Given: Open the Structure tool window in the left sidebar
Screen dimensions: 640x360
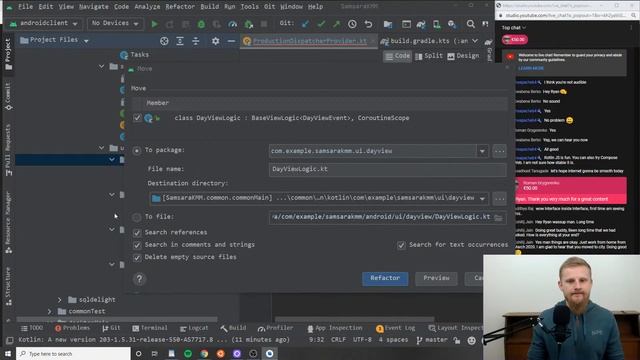Looking at the screenshot, I should click(8, 286).
